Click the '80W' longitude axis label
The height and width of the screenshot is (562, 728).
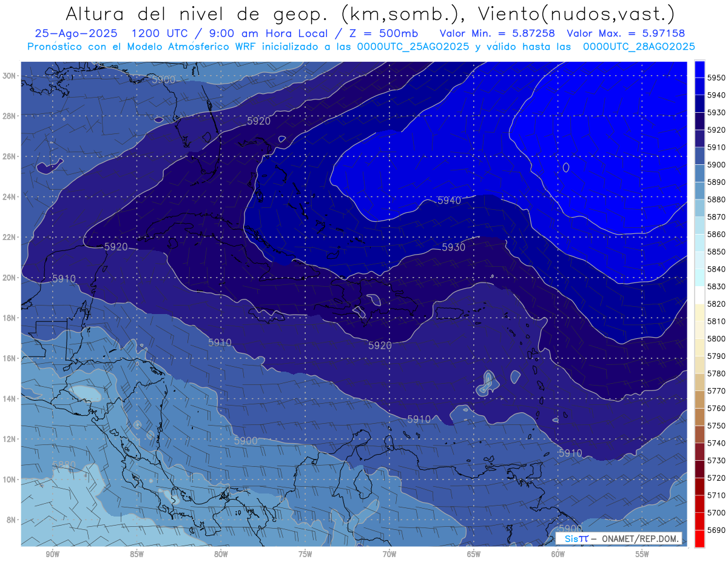pos(221,555)
